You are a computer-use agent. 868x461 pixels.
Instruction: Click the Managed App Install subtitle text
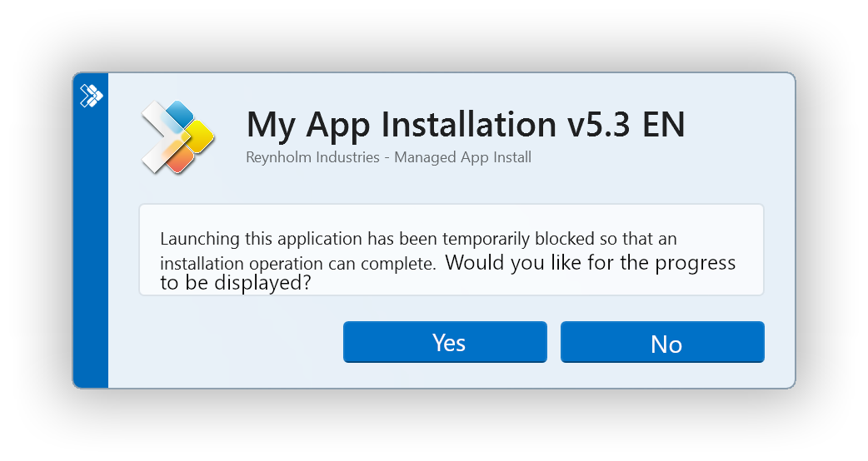463,157
